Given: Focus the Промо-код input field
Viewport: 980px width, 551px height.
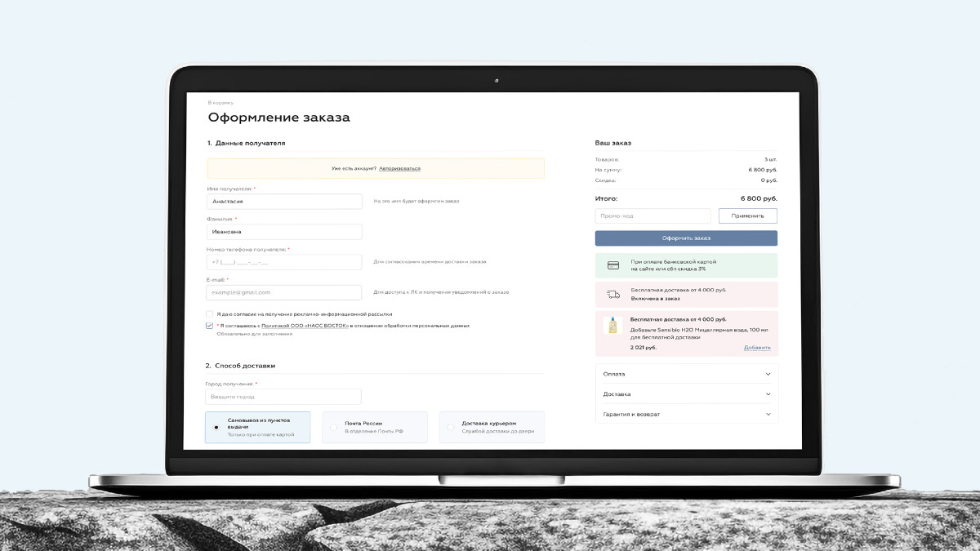Looking at the screenshot, I should pyautogui.click(x=653, y=216).
